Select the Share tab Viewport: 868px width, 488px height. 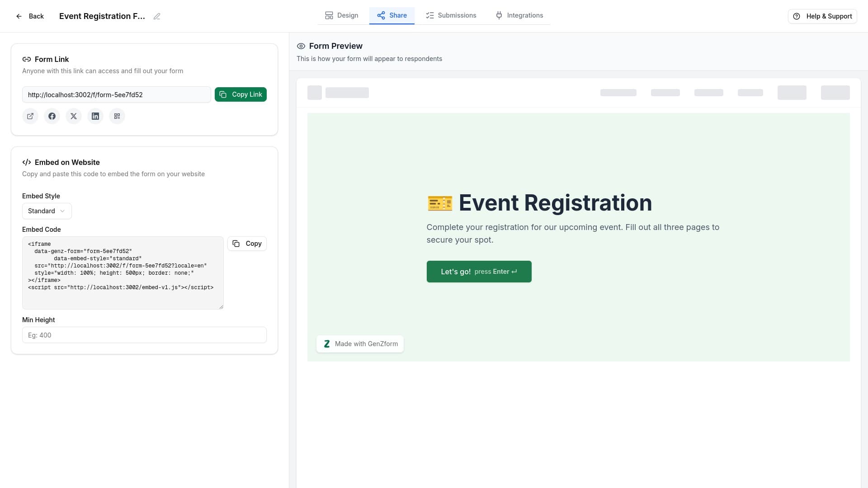coord(392,15)
